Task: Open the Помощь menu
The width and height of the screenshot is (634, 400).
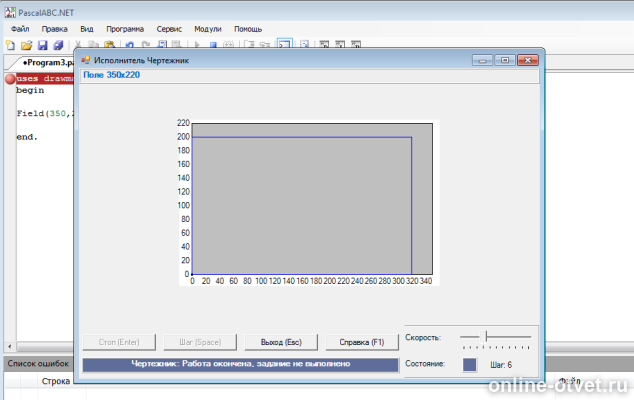Action: [x=248, y=29]
